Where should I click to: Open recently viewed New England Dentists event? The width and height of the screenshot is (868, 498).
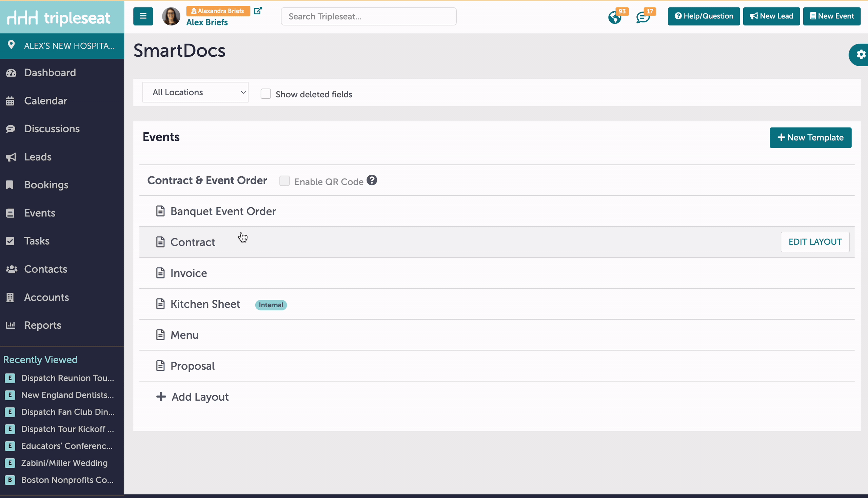[x=68, y=395]
